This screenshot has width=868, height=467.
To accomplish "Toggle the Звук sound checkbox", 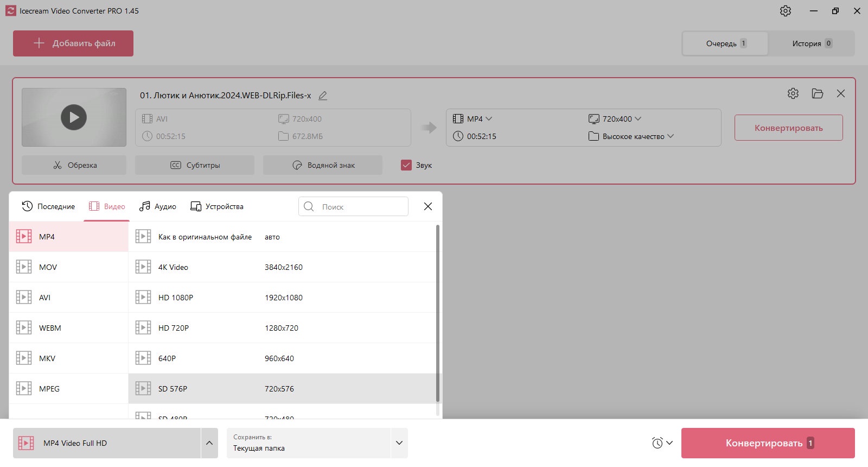I will click(x=406, y=165).
